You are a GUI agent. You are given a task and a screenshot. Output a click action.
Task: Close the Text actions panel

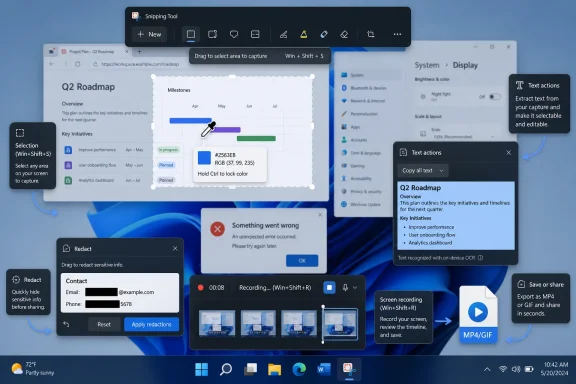click(x=508, y=152)
